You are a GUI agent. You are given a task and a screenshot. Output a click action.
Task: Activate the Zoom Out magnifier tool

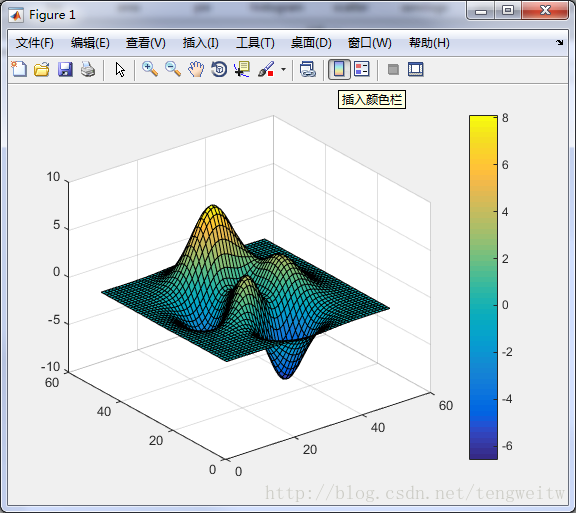coord(173,69)
